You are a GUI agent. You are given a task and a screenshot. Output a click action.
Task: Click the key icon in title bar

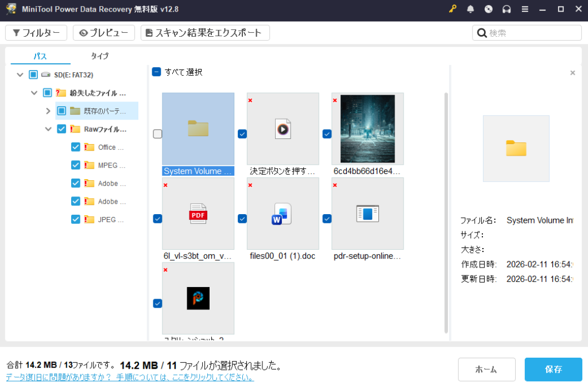point(452,9)
